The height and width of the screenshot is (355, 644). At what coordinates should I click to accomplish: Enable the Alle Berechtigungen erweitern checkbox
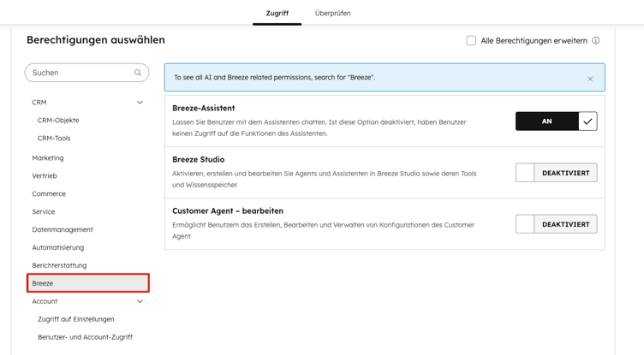click(471, 40)
